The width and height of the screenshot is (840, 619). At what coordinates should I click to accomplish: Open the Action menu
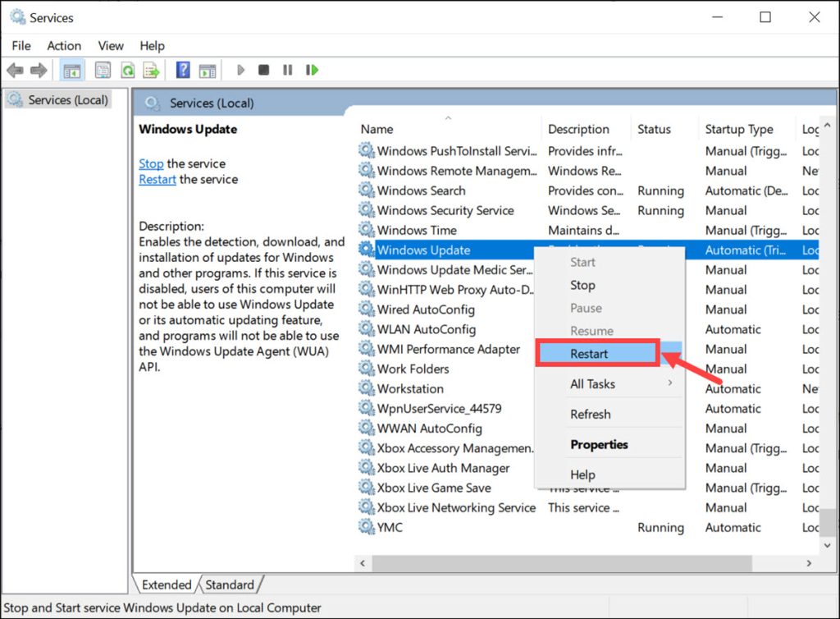click(64, 46)
